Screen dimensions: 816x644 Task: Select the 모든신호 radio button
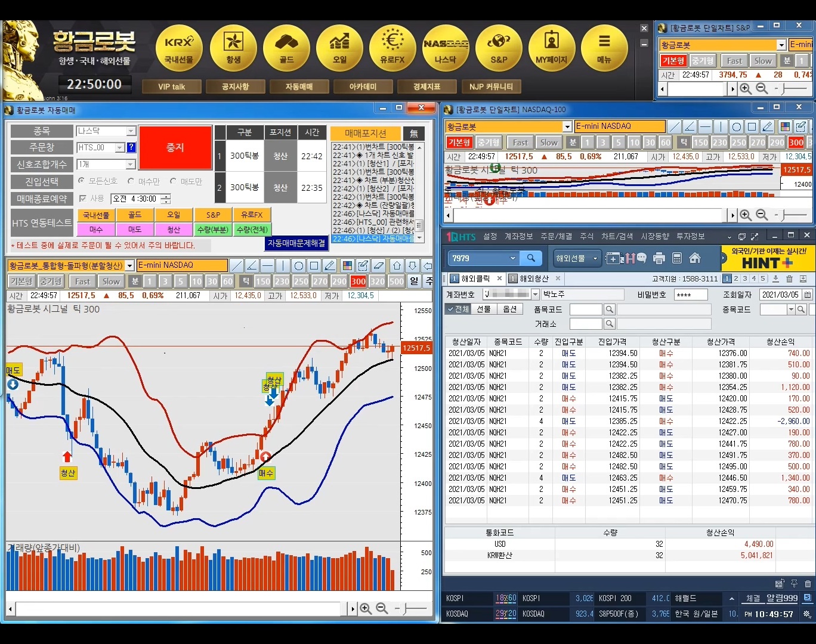(82, 181)
